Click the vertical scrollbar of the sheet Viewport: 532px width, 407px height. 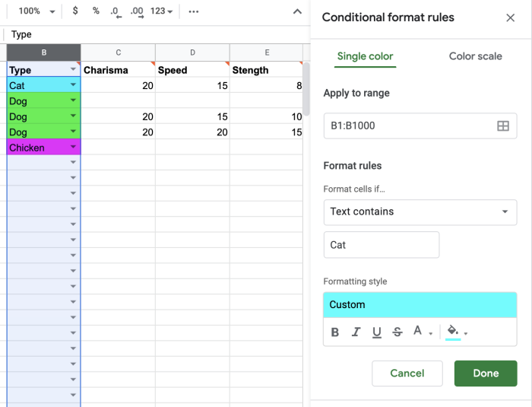click(x=306, y=89)
